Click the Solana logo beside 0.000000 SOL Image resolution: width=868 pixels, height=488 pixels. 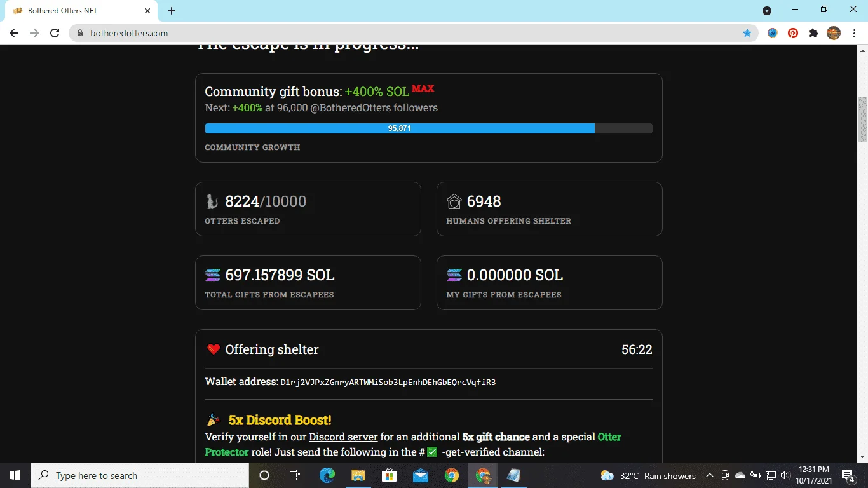[454, 275]
